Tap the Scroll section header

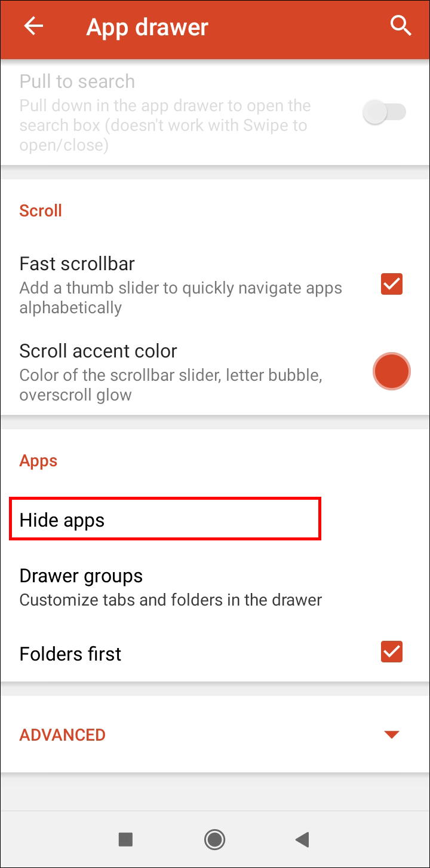click(41, 210)
